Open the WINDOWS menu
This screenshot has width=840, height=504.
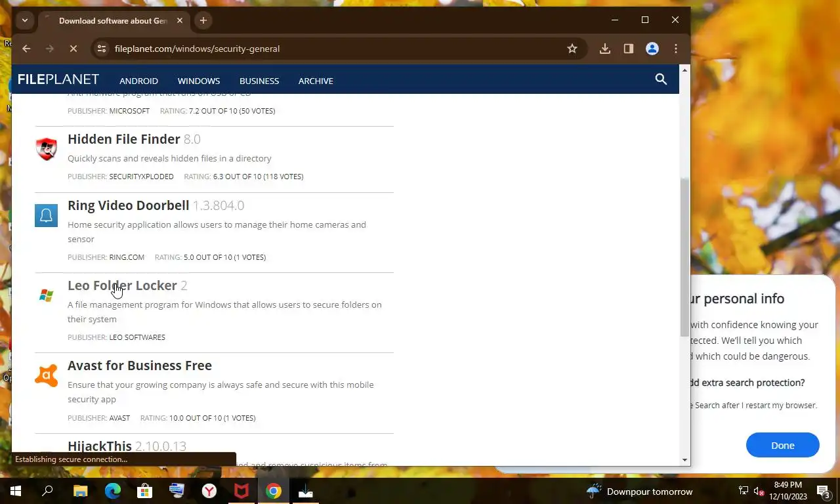[199, 81]
